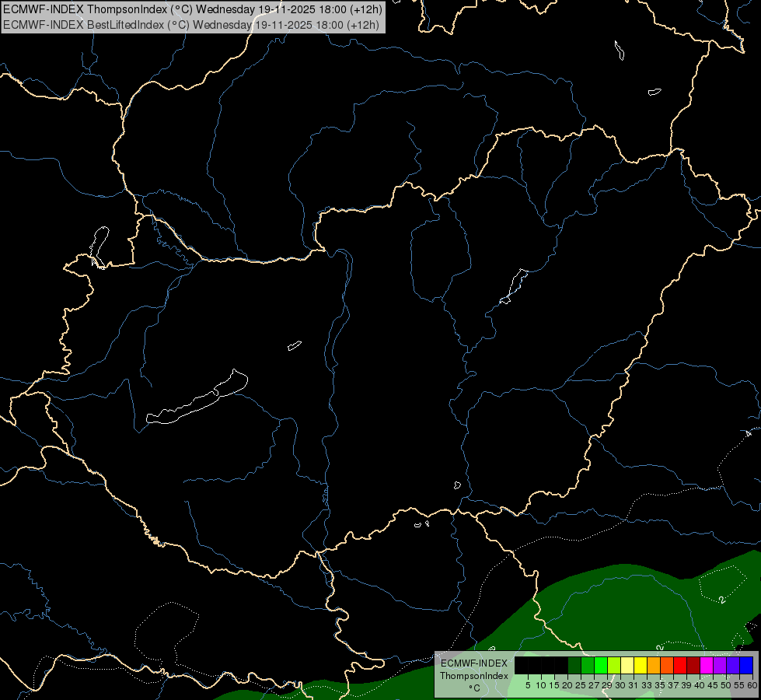Click the legend tick value 20

[x=567, y=685]
